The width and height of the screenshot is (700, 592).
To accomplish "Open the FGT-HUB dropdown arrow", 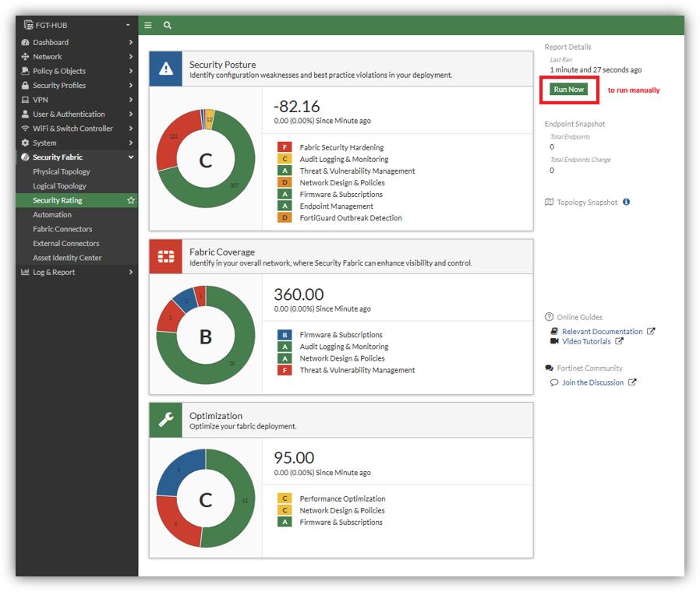I will pyautogui.click(x=128, y=26).
